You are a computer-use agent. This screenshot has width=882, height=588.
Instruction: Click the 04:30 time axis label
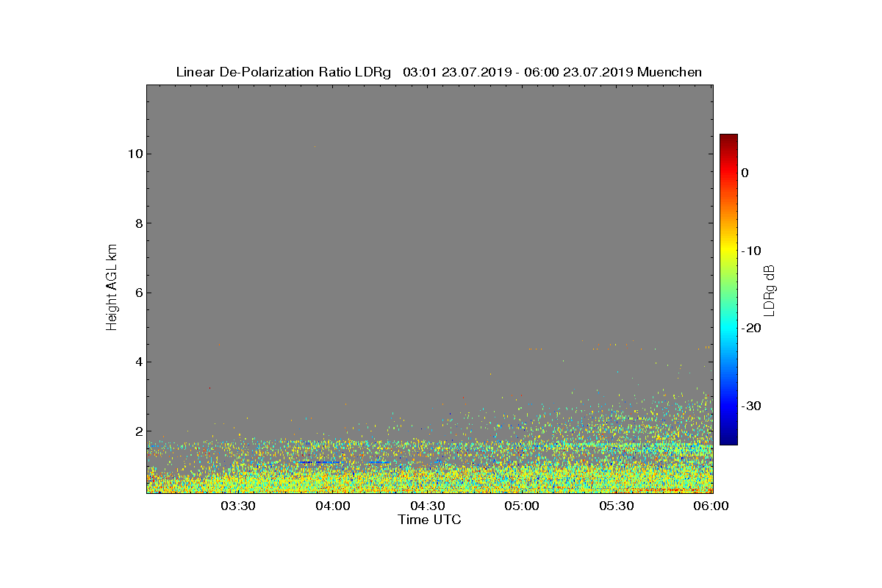428,506
